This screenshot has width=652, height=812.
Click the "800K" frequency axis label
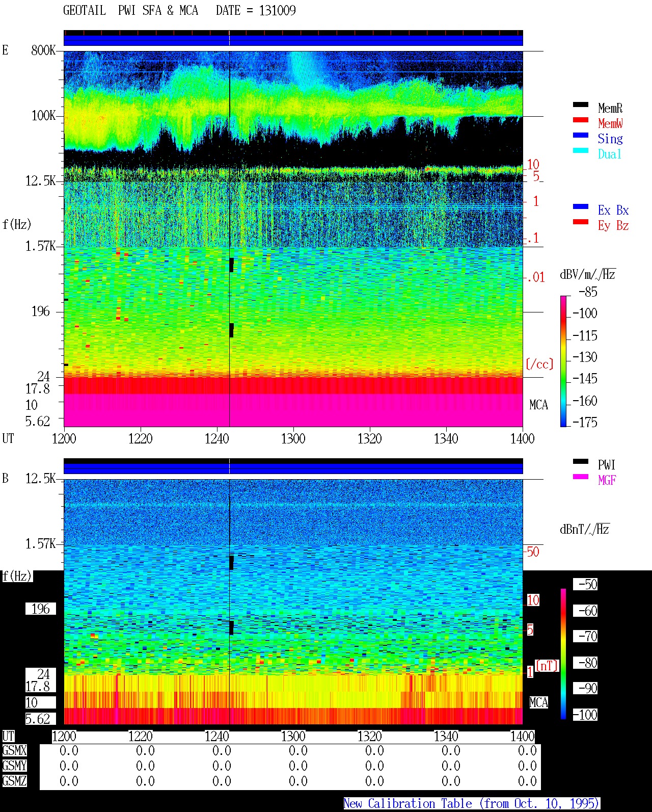(x=43, y=50)
